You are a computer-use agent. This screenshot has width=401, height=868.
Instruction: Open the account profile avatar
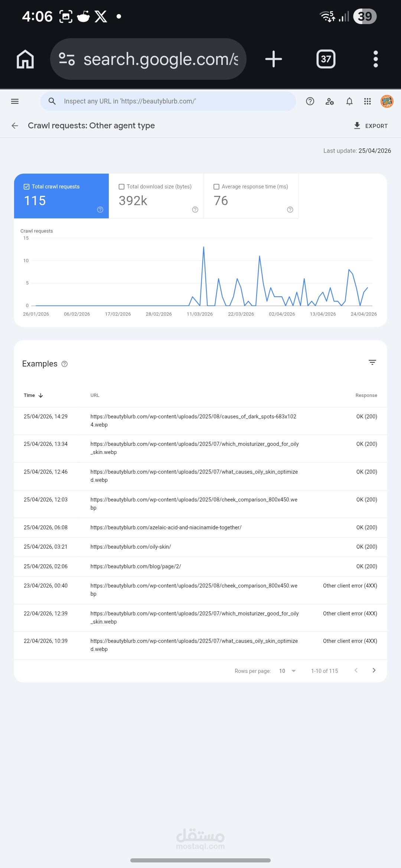coord(387,101)
